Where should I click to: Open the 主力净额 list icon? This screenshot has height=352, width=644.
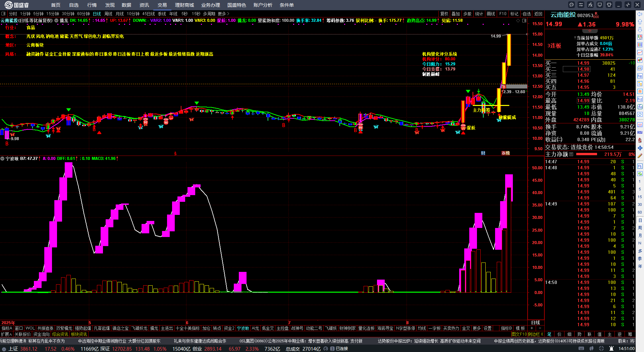(571, 154)
